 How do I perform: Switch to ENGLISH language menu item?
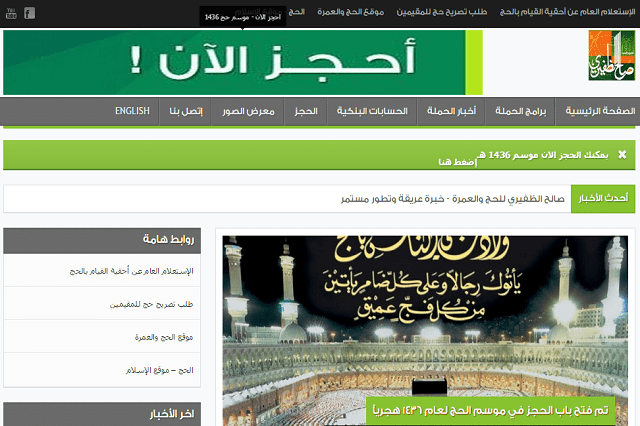(x=132, y=111)
